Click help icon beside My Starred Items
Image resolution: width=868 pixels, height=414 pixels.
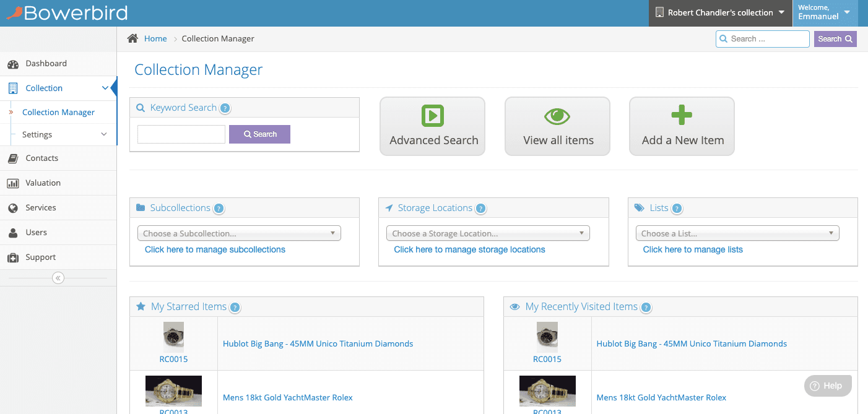point(235,308)
